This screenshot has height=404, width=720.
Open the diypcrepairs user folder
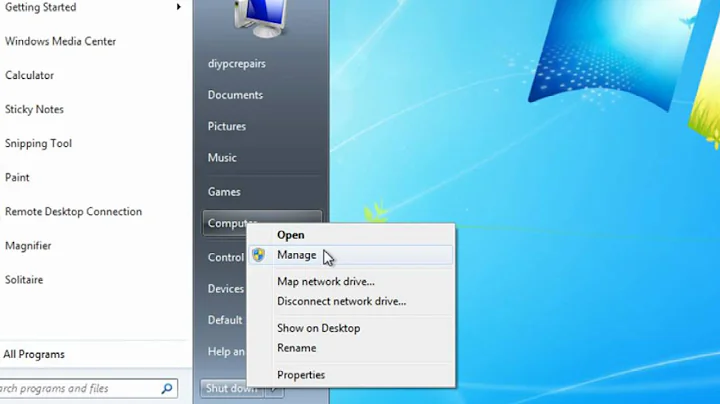tap(236, 64)
